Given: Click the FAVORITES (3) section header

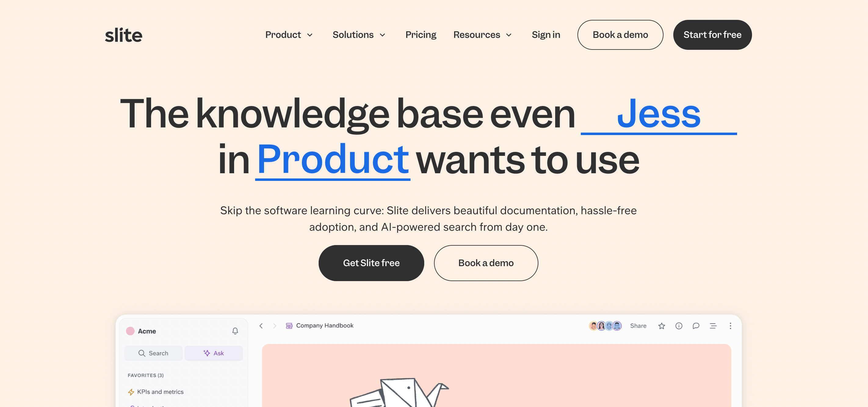Looking at the screenshot, I should coord(146,375).
